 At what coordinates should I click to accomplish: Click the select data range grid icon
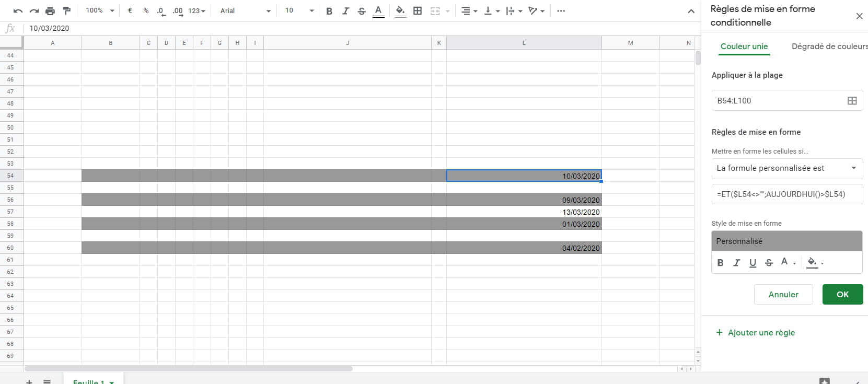852,101
